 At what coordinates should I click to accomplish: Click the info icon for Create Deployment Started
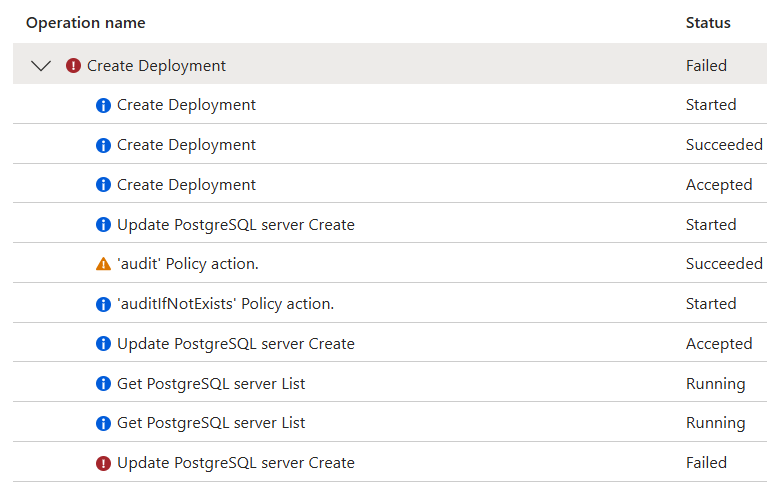[x=103, y=105]
